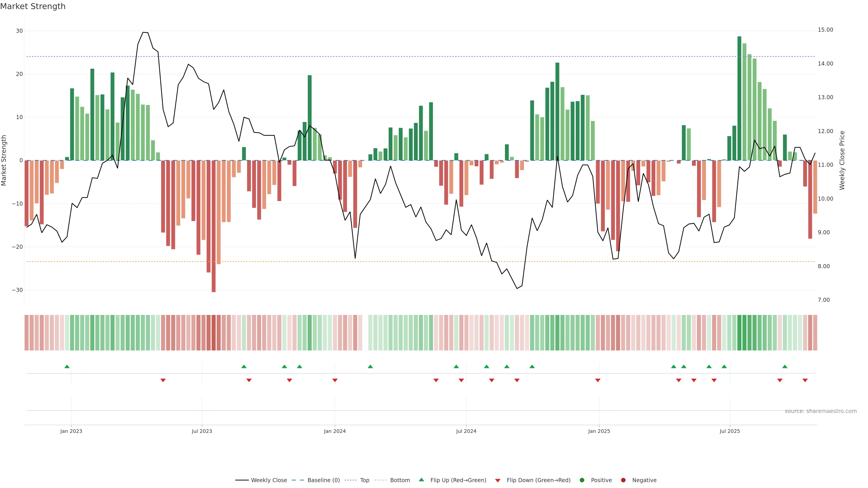The image size is (868, 488).
Task: Click the source: sharemaestro.com text
Action: [x=821, y=411]
